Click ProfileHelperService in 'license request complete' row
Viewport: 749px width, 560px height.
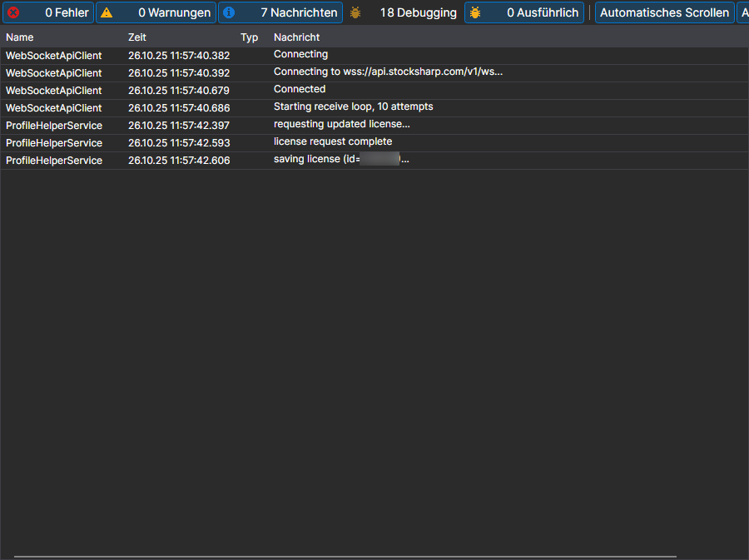click(54, 143)
